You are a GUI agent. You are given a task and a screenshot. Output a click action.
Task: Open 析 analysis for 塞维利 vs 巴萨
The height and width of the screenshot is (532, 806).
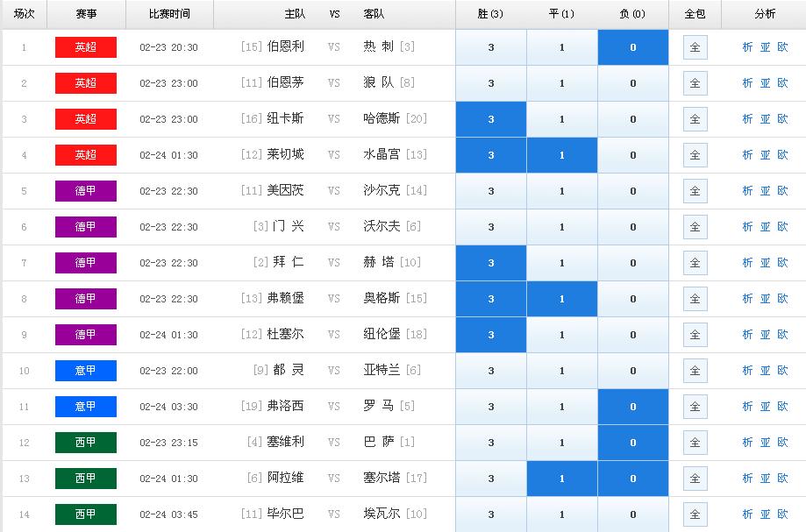748,443
